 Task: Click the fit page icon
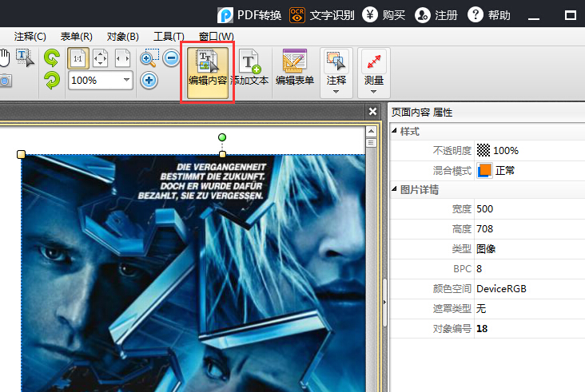pos(100,58)
